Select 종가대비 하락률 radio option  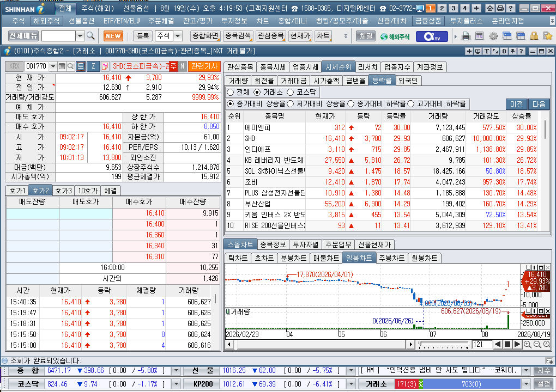[351, 104]
